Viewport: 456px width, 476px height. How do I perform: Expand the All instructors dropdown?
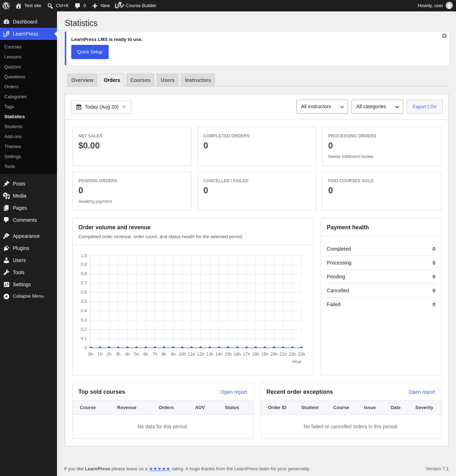click(322, 107)
